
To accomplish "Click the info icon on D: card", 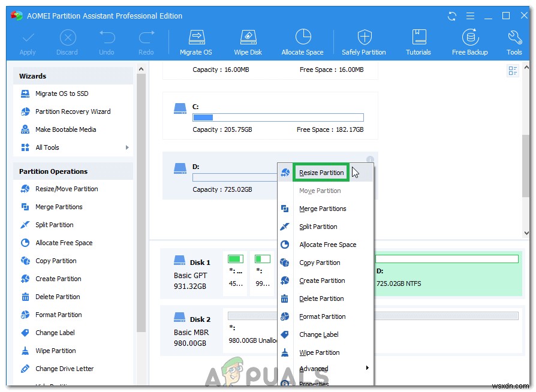I will coord(370,159).
